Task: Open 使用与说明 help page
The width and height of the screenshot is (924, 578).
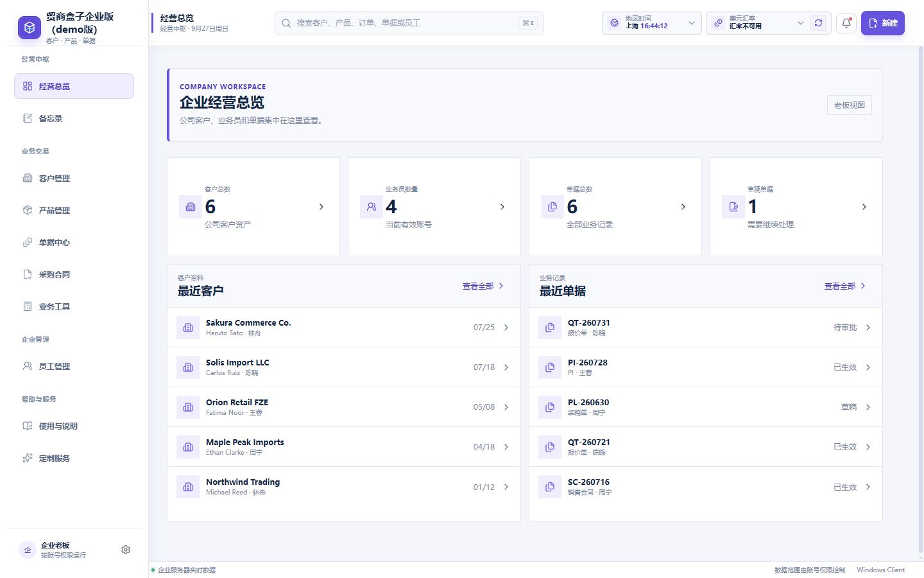Action: (x=74, y=426)
